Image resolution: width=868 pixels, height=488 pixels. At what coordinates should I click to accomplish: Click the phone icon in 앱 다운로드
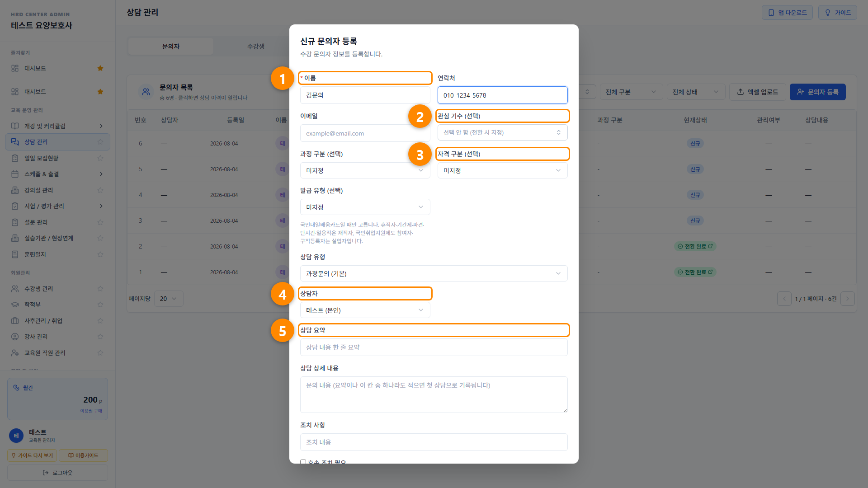tap(771, 13)
